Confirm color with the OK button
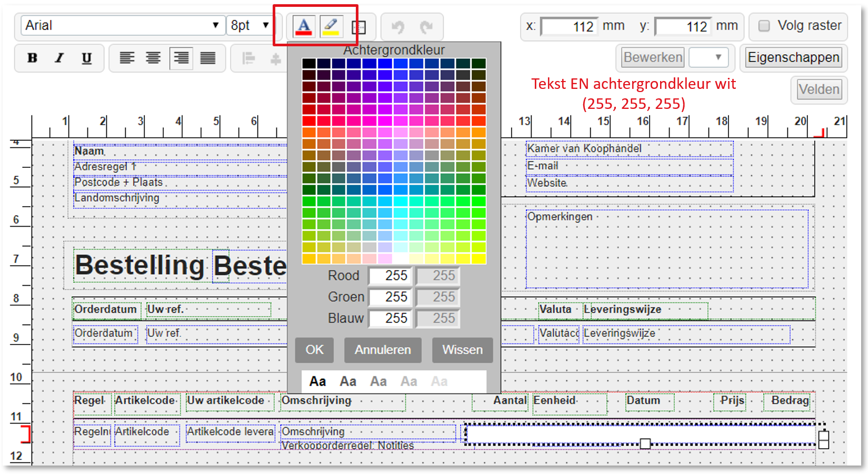The image size is (868, 475). (x=314, y=350)
